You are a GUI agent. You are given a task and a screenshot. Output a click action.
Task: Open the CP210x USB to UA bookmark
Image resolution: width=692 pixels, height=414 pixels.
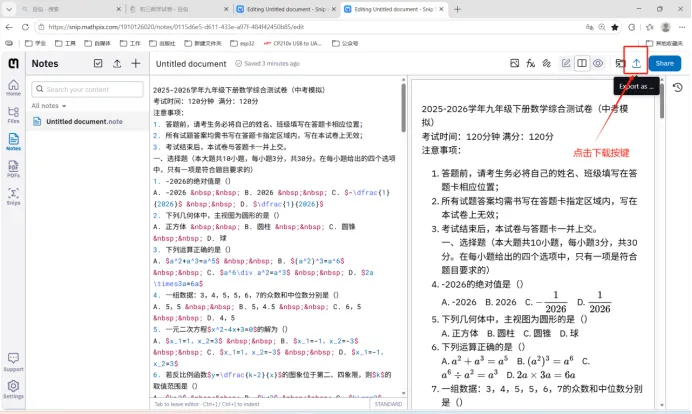[293, 43]
